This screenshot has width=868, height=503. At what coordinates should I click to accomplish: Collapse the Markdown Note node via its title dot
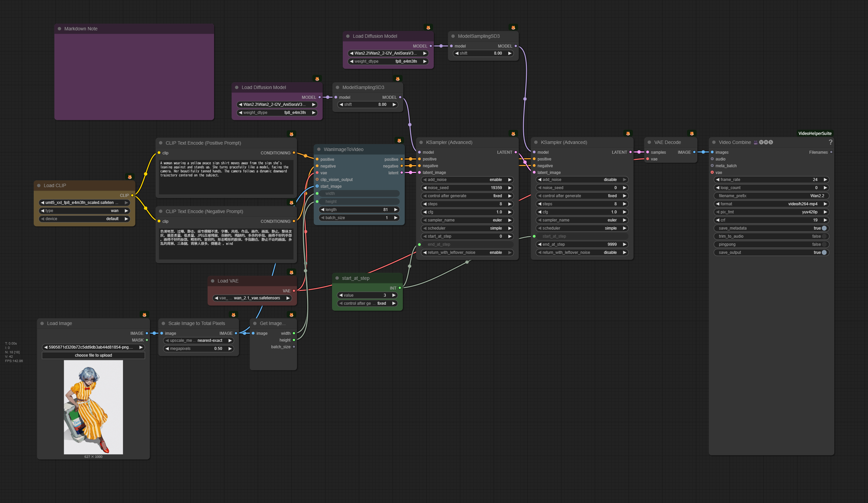[60, 29]
